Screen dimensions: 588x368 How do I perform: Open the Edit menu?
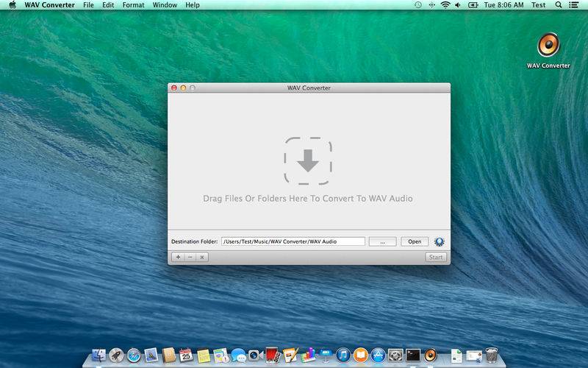(108, 5)
